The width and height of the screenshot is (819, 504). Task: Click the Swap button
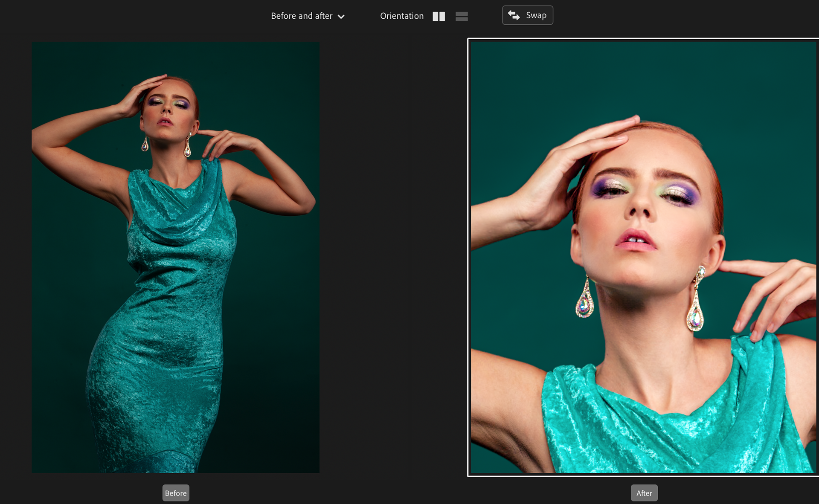[527, 15]
